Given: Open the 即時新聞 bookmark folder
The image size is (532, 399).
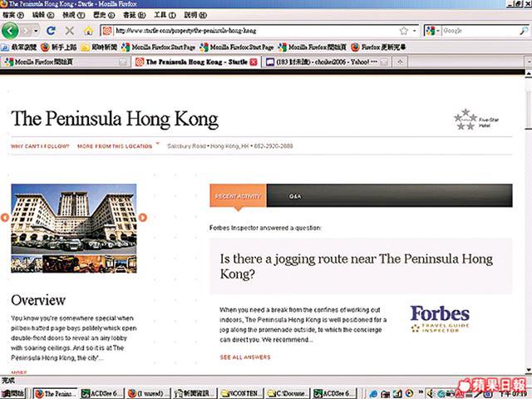Looking at the screenshot, I should tap(99, 47).
